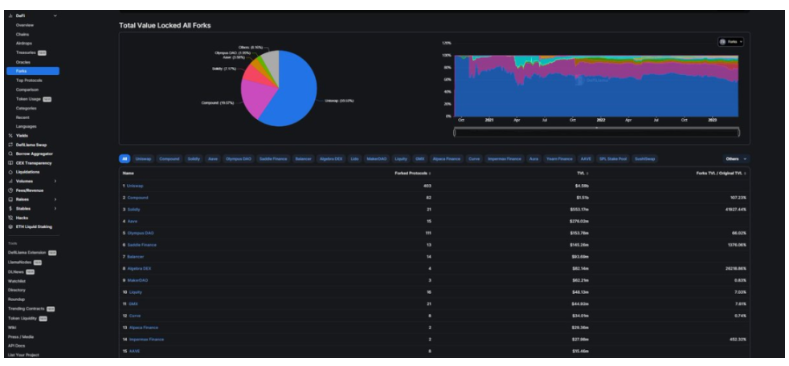Open API Docs link in sidebar
Image resolution: width=789 pixels, height=366 pixels.
(x=16, y=346)
